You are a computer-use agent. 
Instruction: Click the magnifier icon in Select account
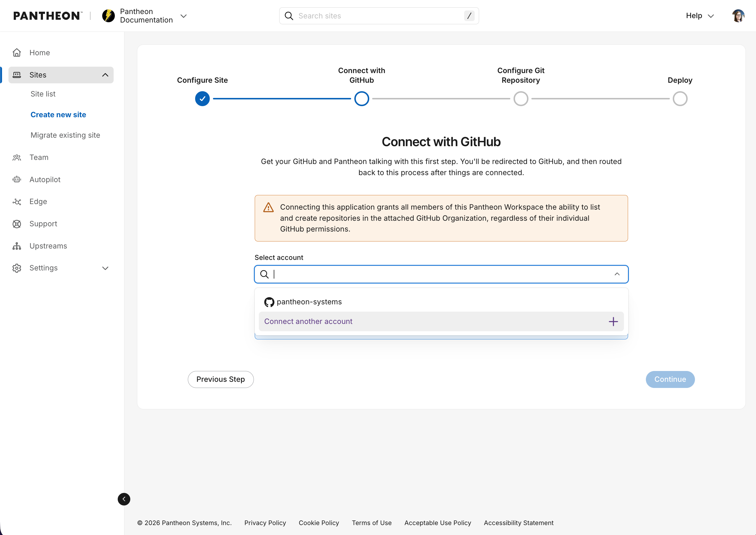pos(264,274)
